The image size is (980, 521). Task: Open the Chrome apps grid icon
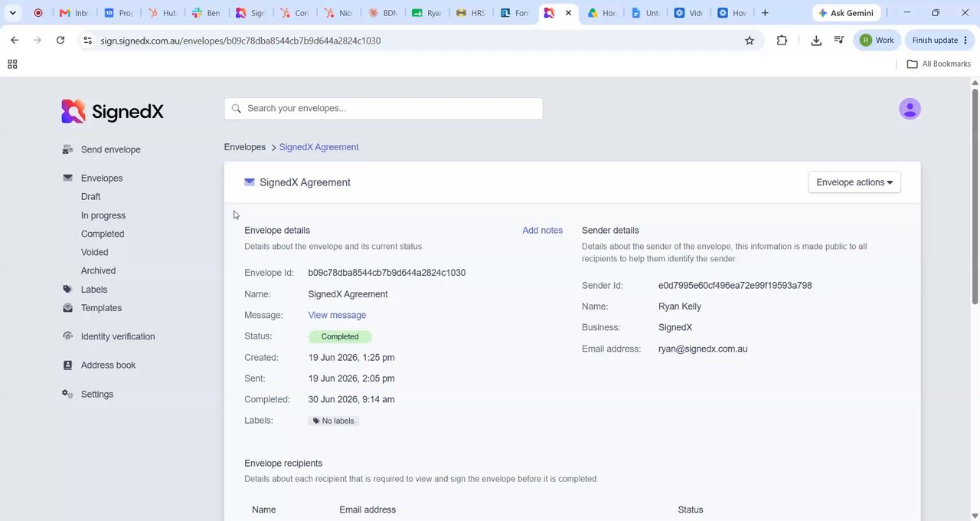[12, 64]
